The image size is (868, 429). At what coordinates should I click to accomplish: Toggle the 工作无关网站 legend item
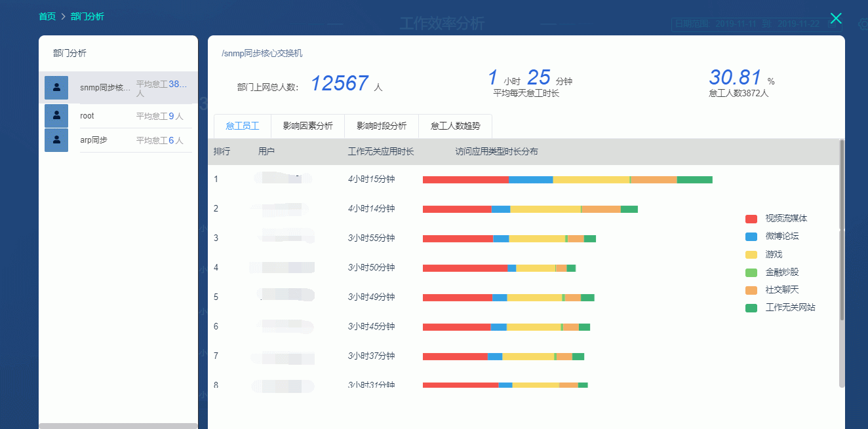click(789, 307)
